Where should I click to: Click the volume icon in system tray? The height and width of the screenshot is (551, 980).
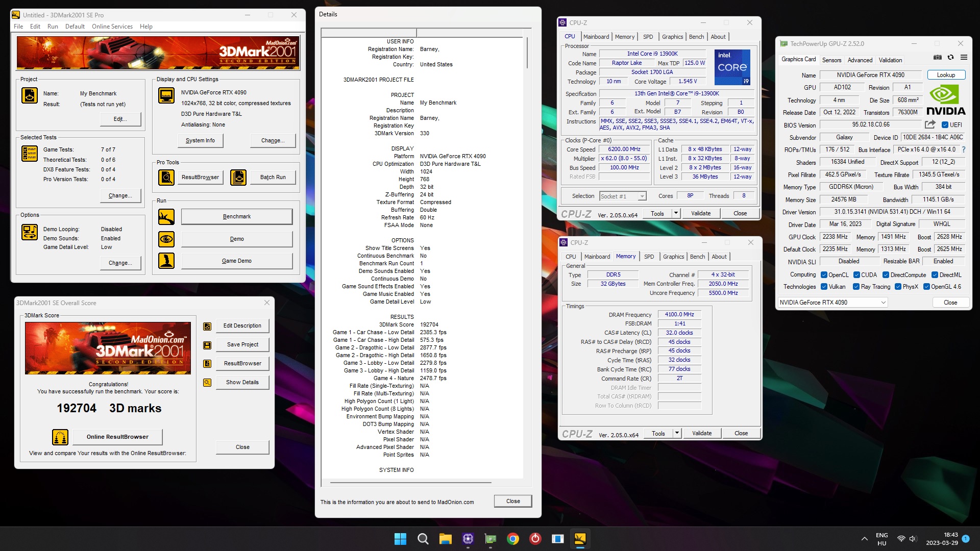click(x=913, y=539)
